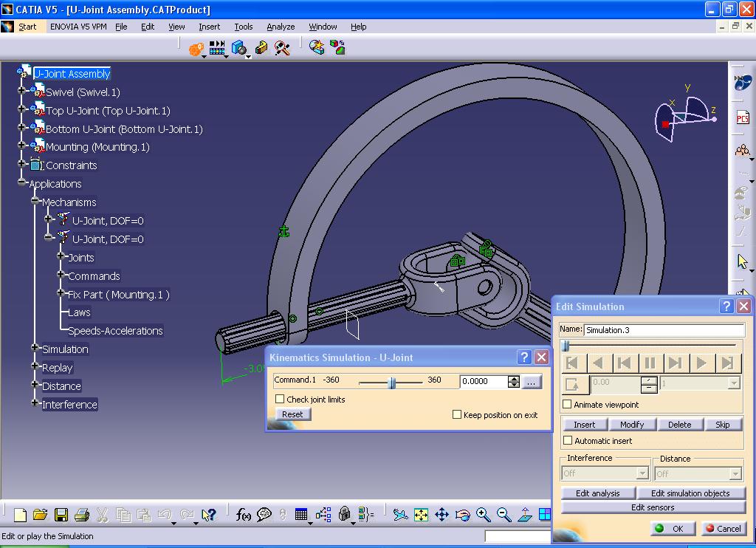Click the Delete button in Edit Simulation
756x548 pixels.
(x=680, y=425)
